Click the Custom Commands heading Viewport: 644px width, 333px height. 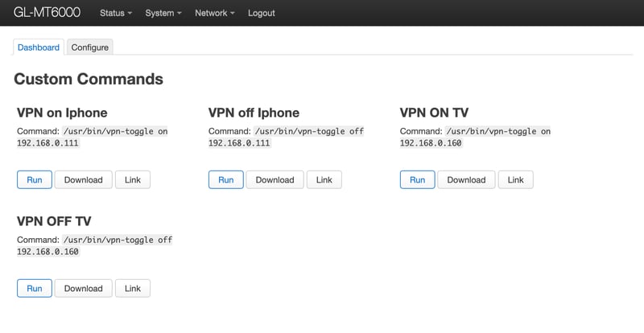(x=89, y=79)
